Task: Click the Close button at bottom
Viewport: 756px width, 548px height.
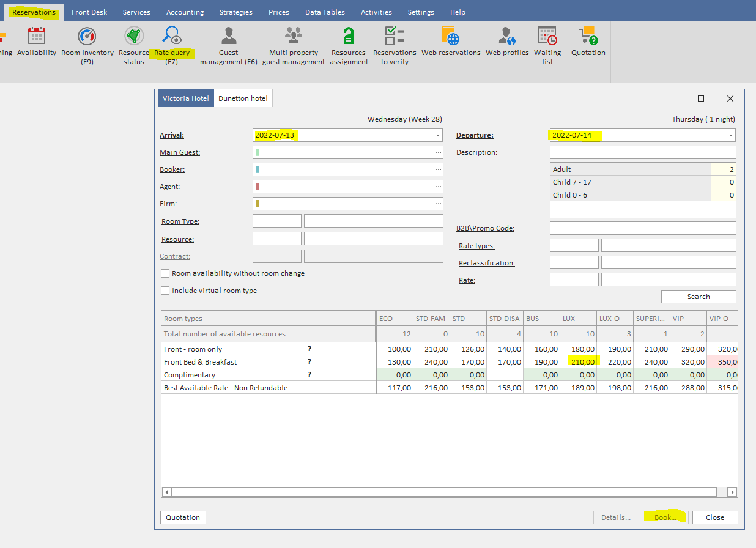Action: (x=715, y=517)
